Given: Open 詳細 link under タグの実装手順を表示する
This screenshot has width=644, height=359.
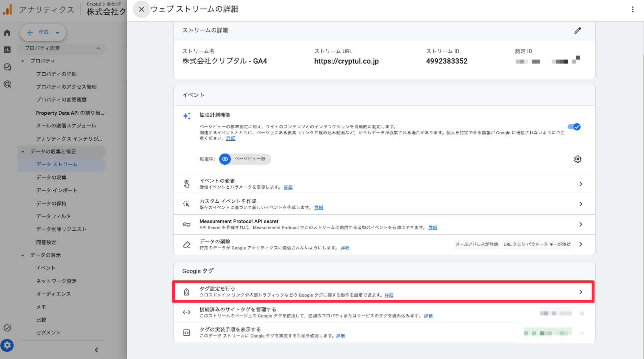Looking at the screenshot, I should click(341, 336).
